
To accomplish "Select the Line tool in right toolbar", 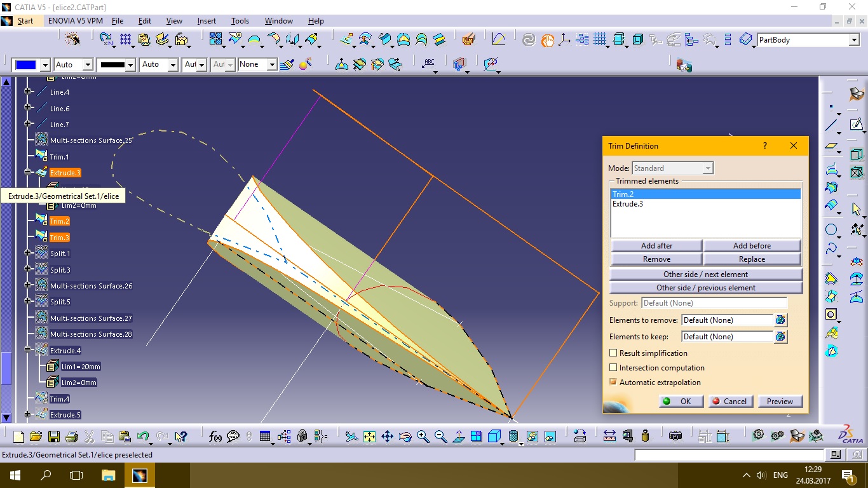I will pos(831,126).
